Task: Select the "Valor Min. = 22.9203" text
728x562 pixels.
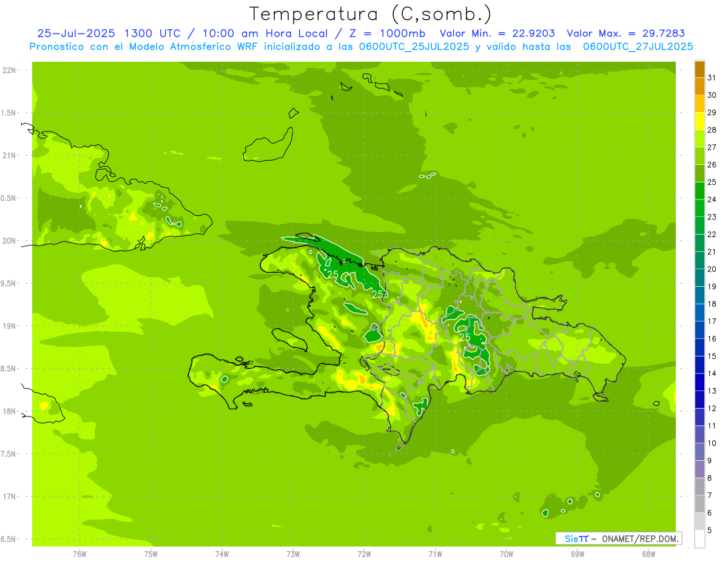Action: [497, 33]
